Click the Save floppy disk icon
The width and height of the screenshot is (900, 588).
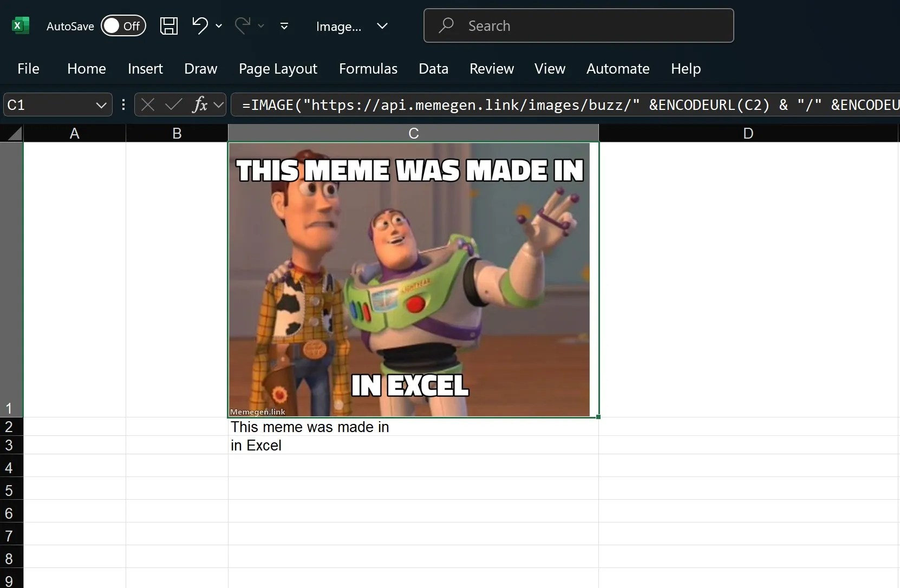coord(169,25)
